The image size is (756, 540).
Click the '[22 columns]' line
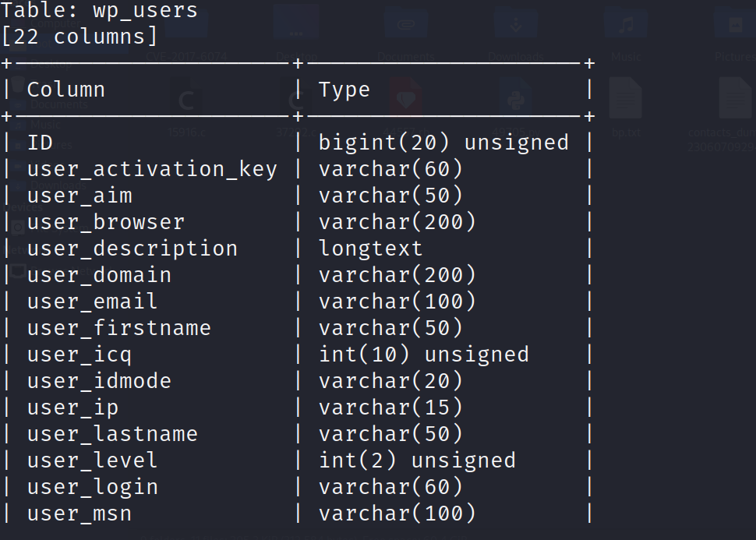[79, 37]
